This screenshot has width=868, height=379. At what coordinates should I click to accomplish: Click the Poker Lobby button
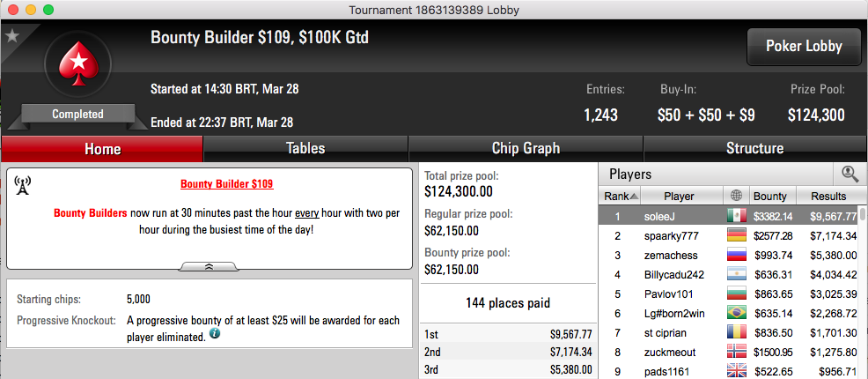tap(804, 47)
